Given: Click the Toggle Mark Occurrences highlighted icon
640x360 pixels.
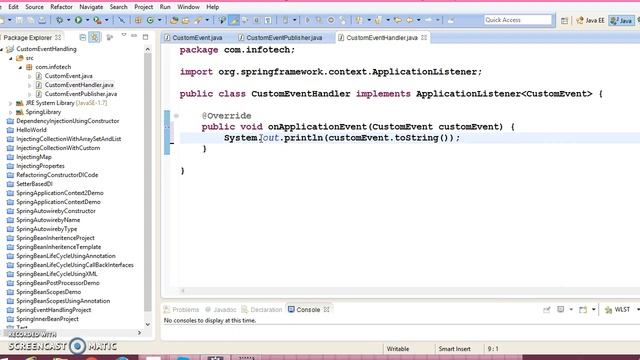Looking at the screenshot, I should coord(234,20).
